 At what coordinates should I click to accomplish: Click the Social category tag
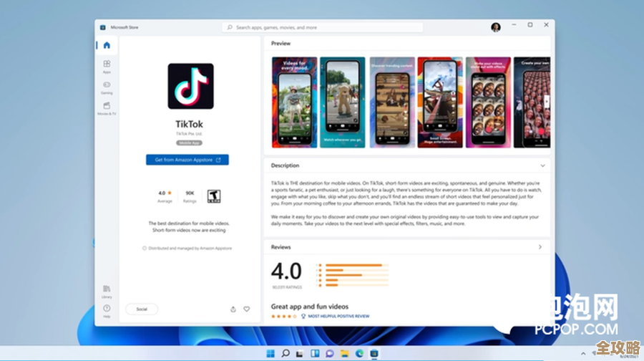(142, 309)
